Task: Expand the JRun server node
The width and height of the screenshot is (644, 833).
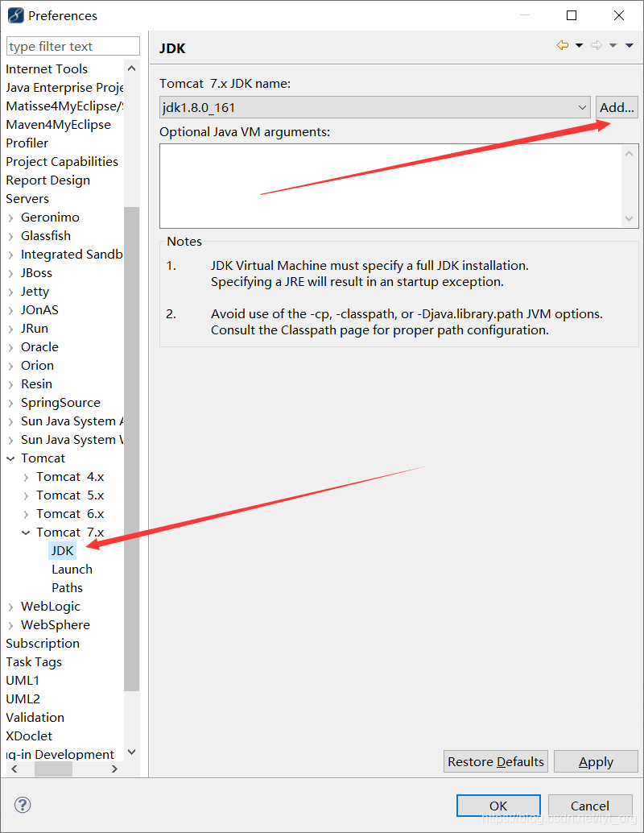Action: (x=10, y=329)
